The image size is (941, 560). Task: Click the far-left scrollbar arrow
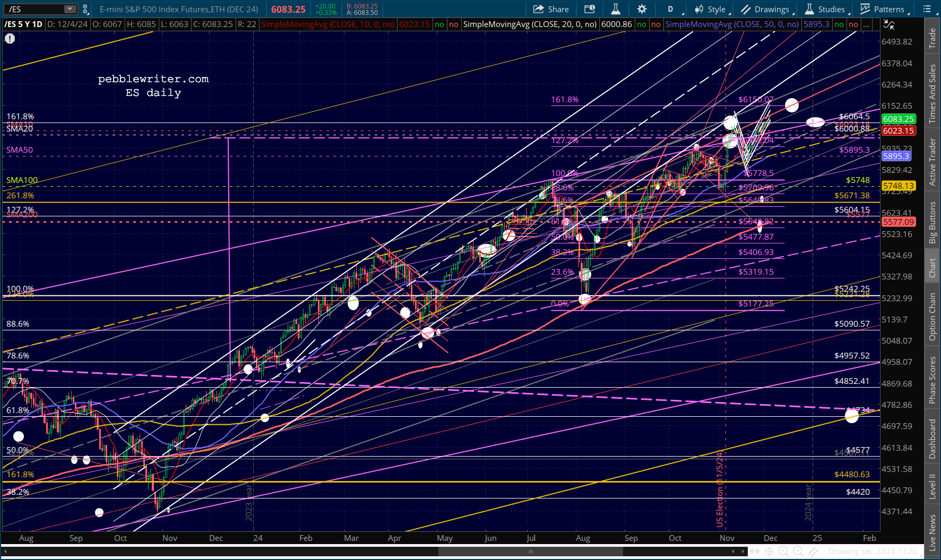[5, 552]
